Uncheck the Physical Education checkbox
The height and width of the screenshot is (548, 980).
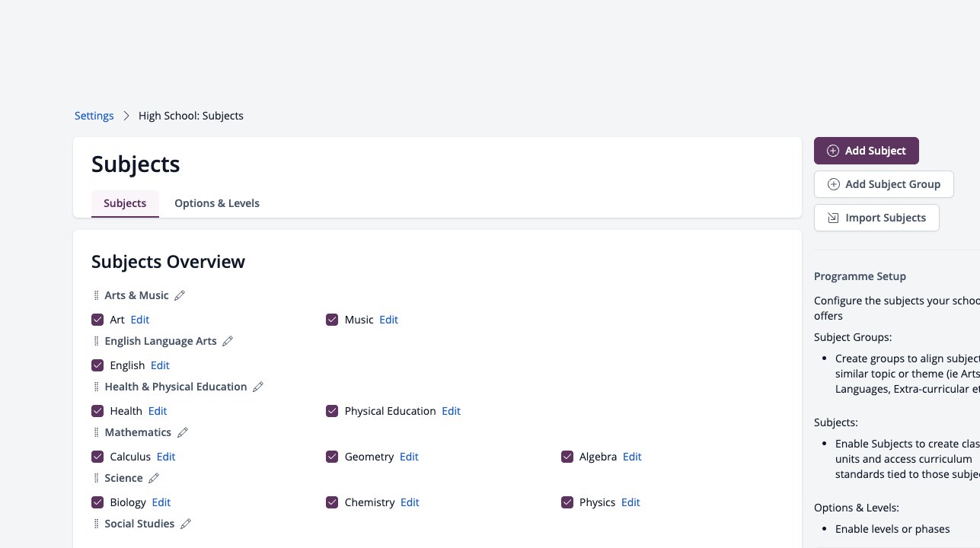pyautogui.click(x=332, y=411)
